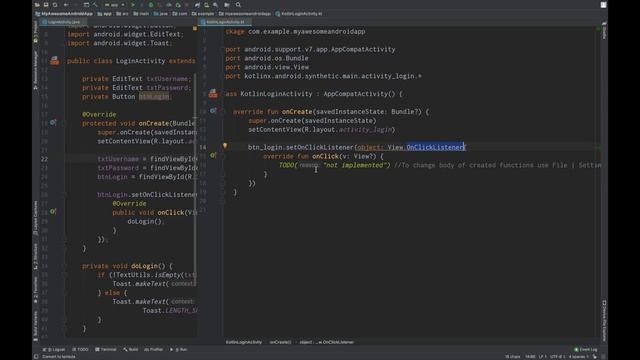
Task: Switch to the KotlinLoginActivity.kt editor tab
Action: pyautogui.click(x=225, y=22)
